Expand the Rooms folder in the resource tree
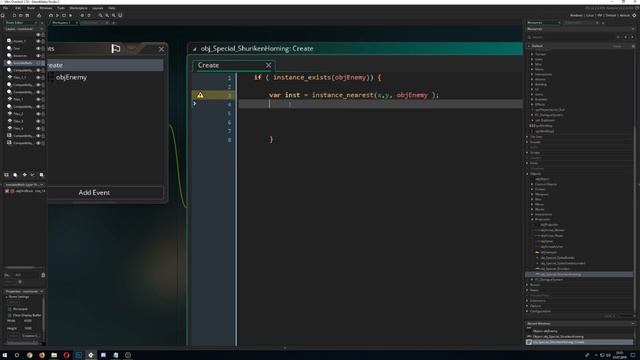 pos(528,285)
